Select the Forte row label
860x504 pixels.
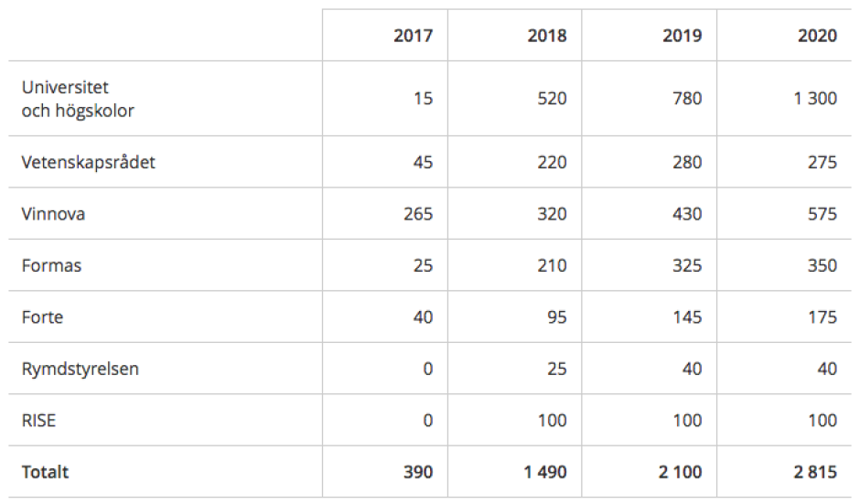click(x=43, y=317)
